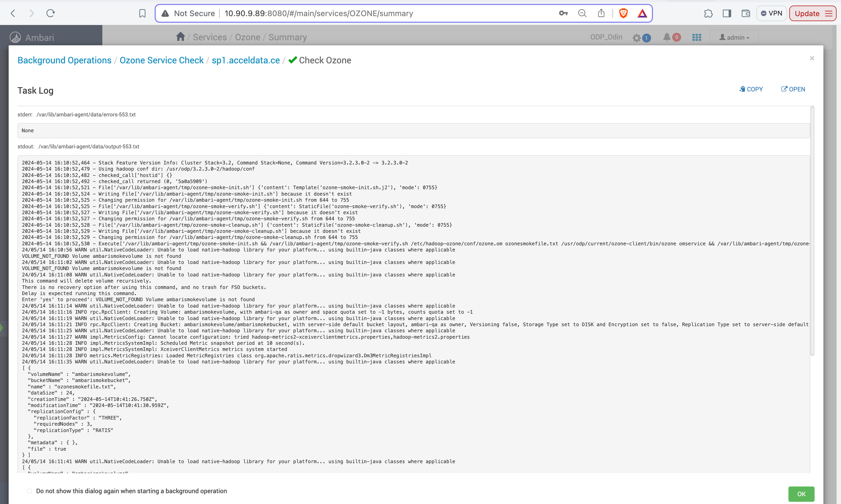841x504 pixels.
Task: Click the Ambari logo icon
Action: click(15, 37)
